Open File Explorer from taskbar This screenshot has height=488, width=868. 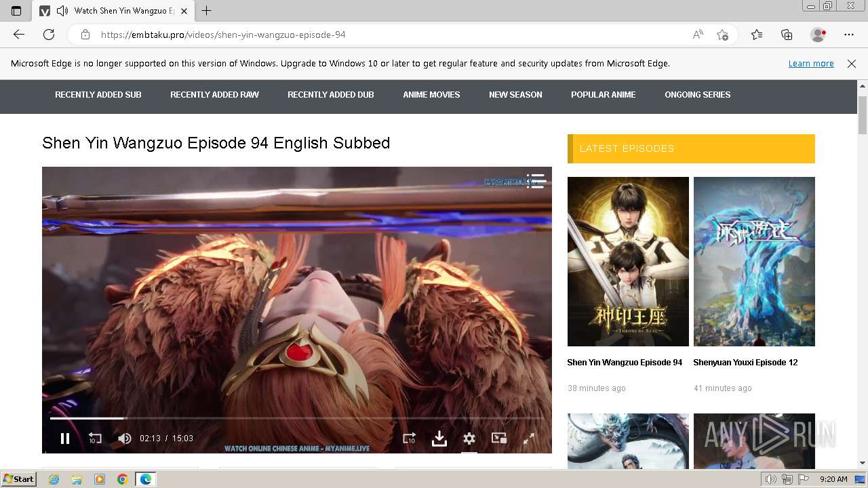77,479
